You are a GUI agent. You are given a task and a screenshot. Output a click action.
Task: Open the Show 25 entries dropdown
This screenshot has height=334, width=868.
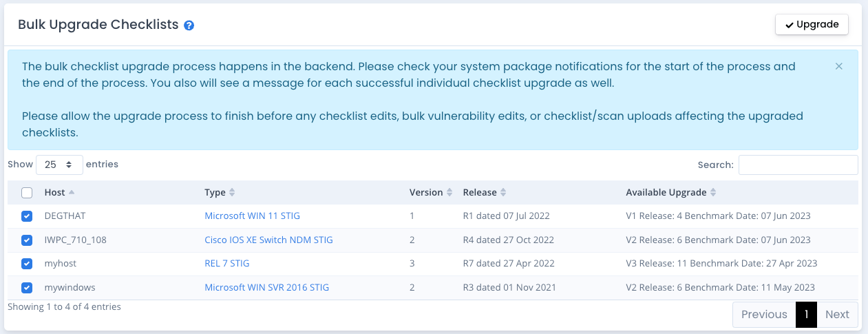59,165
